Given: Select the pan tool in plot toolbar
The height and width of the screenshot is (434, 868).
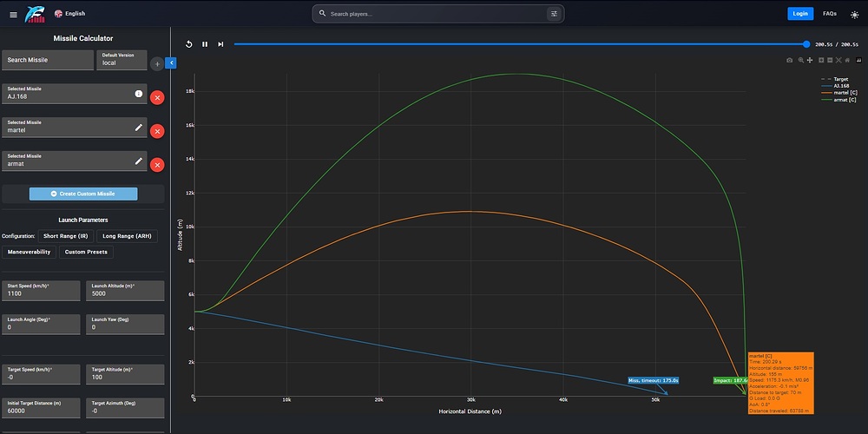Looking at the screenshot, I should [810, 61].
